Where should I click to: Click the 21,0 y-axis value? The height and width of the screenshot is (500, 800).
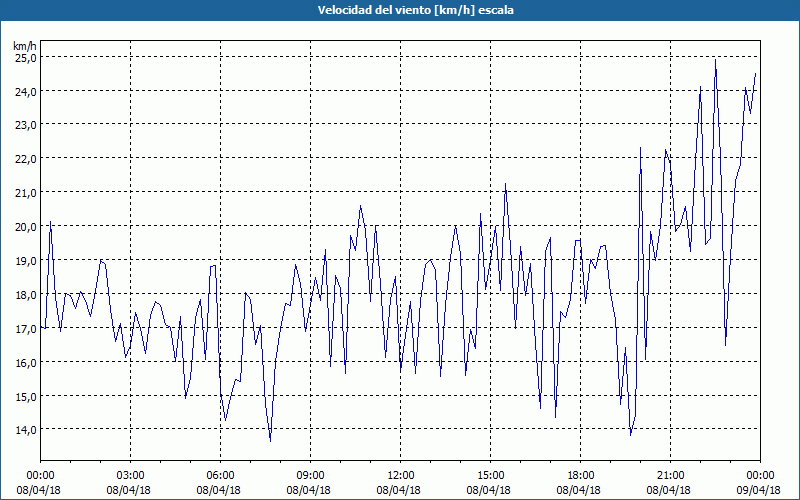point(25,193)
